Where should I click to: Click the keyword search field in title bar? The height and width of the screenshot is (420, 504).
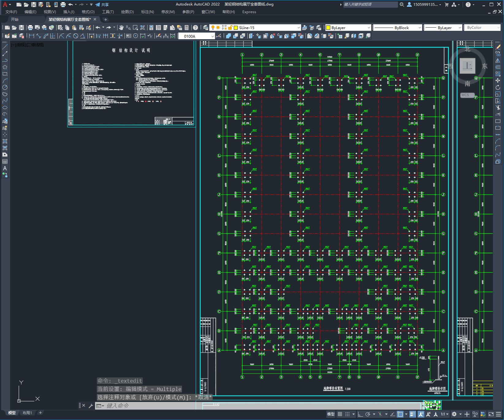(370, 5)
